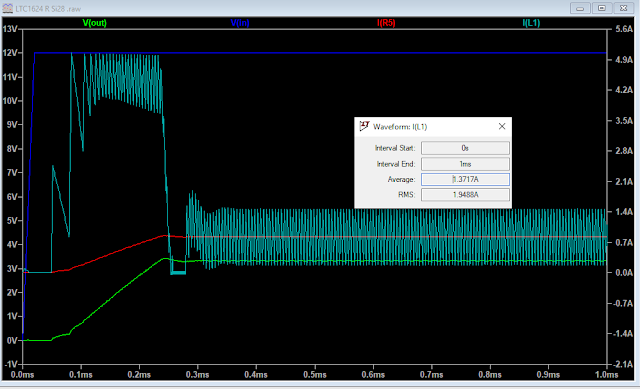
Task: Select the RMS value field
Action: (465, 195)
